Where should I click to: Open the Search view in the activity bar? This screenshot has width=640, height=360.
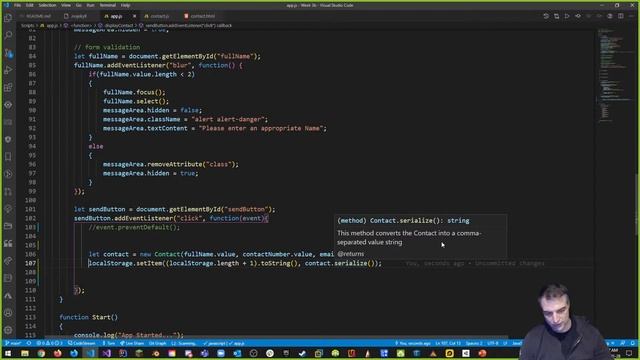(8, 36)
